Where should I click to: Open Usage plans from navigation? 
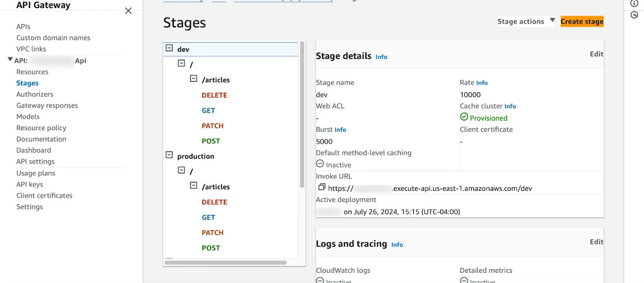pos(36,173)
